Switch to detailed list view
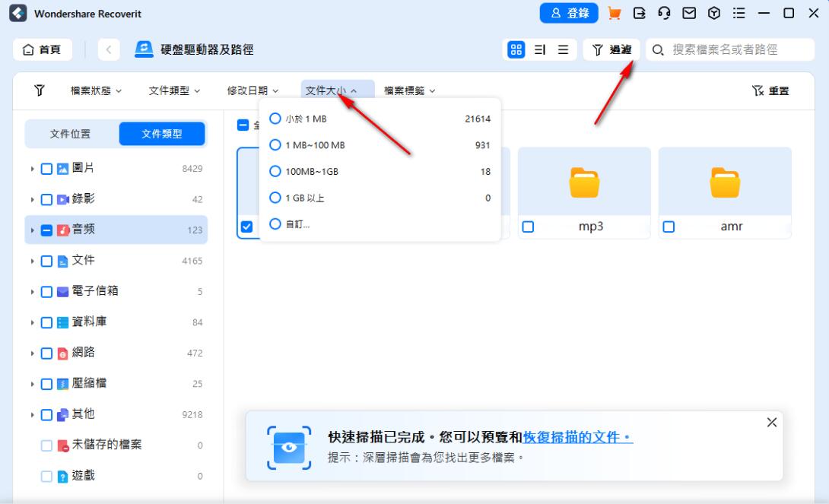The width and height of the screenshot is (829, 504). pos(540,49)
